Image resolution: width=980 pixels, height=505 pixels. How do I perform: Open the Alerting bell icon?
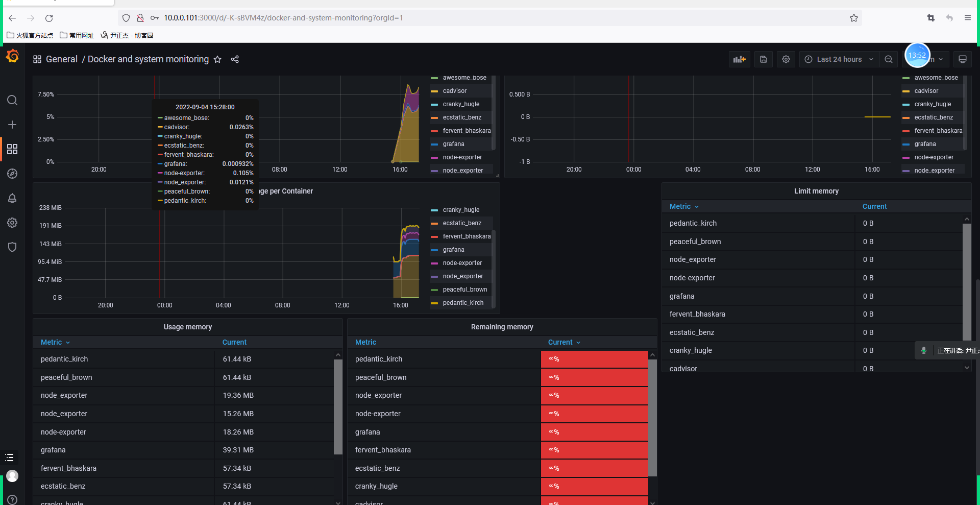[x=12, y=198]
